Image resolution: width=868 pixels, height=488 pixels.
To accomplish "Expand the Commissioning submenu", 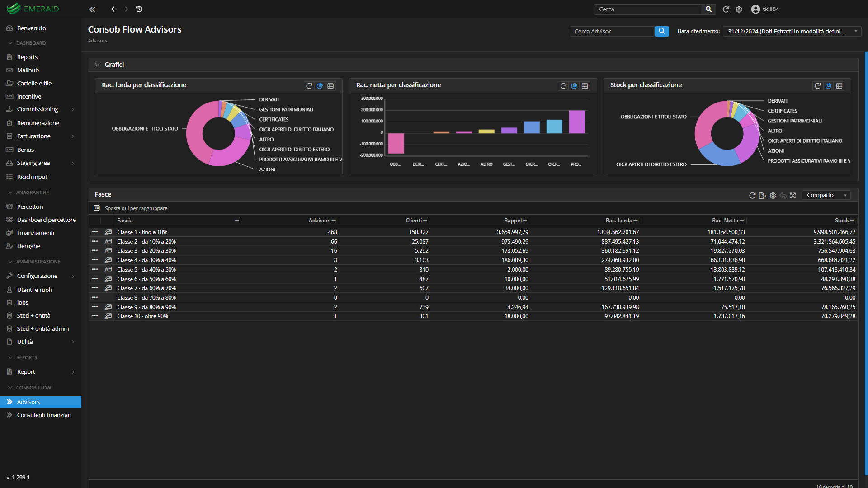I will 73,109.
